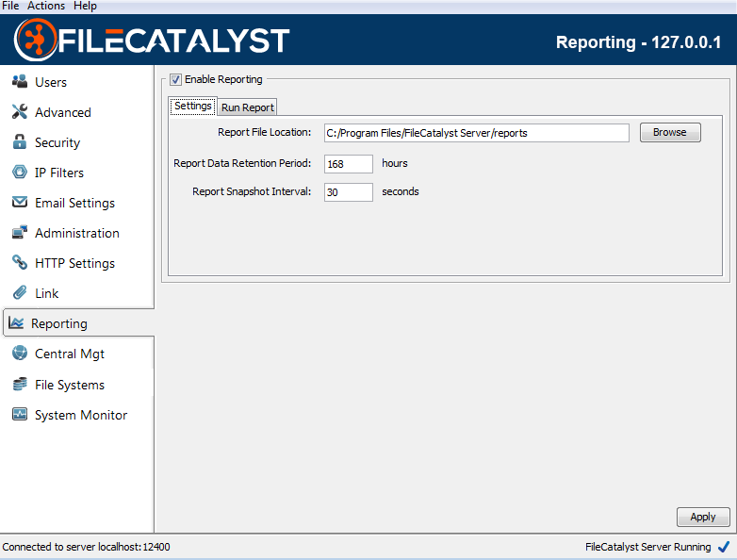Screen dimensions: 737x560
Task: Click the Reporting line chart icon
Action: 16,322
